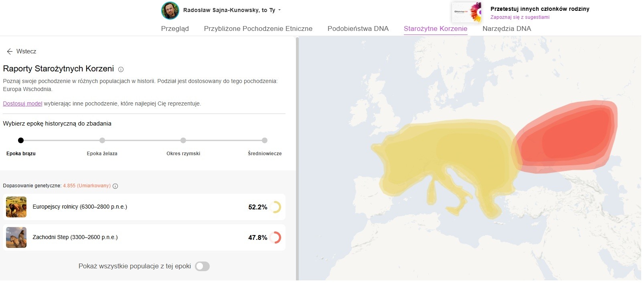Click the MyHeritage DNA kit promo image
Image resolution: width=644 pixels, height=290 pixels.
pyautogui.click(x=467, y=12)
